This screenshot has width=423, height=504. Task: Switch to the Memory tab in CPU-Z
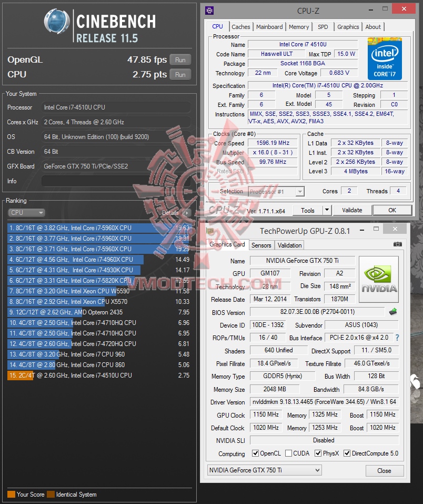coord(298,27)
